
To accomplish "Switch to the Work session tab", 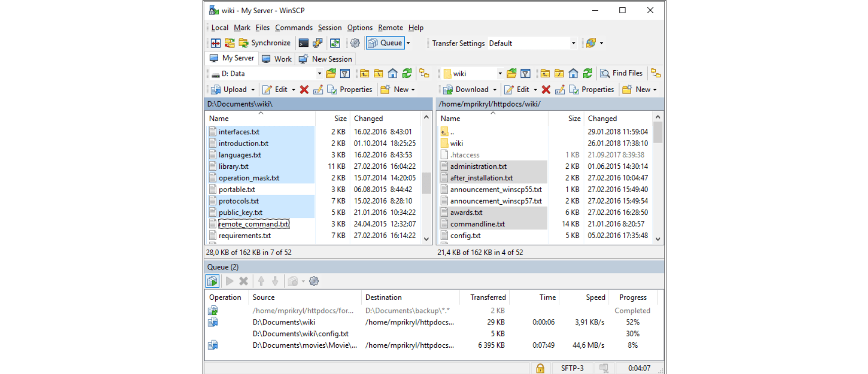I will pos(276,59).
